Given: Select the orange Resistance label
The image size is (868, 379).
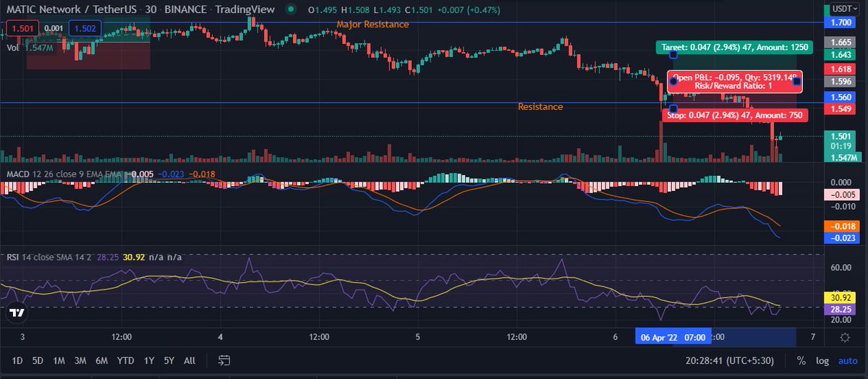Looking at the screenshot, I should point(540,106).
